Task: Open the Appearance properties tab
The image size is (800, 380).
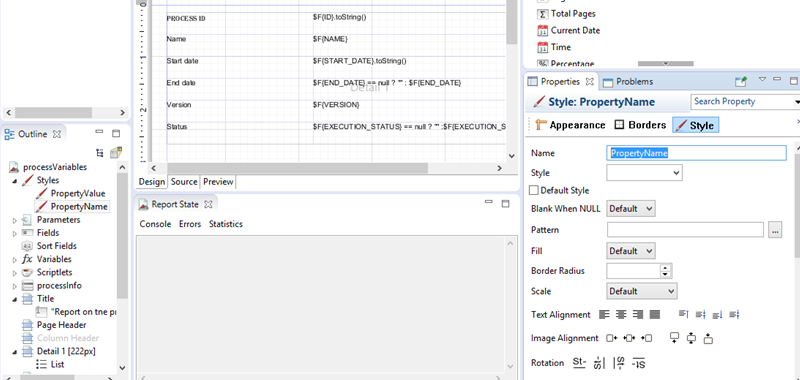Action: pyautogui.click(x=570, y=125)
